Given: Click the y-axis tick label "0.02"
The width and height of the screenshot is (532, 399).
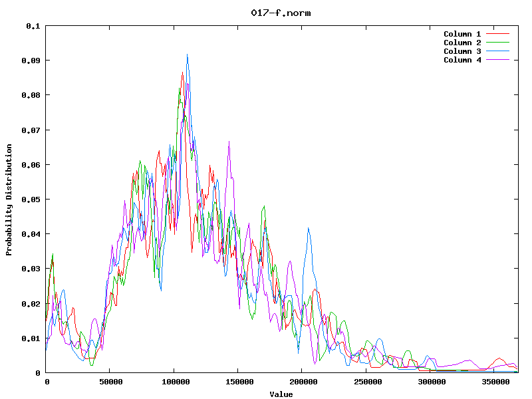Looking at the screenshot, I should point(31,304).
